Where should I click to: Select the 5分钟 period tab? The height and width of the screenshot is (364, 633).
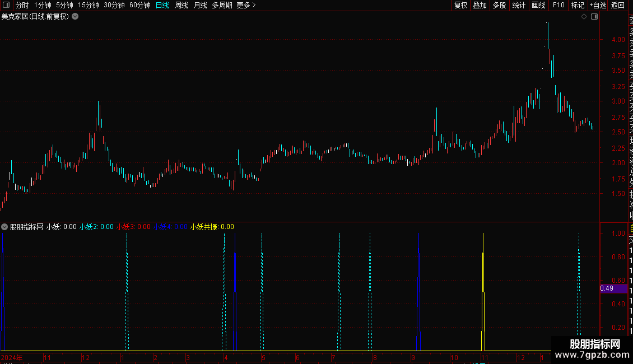pos(64,5)
